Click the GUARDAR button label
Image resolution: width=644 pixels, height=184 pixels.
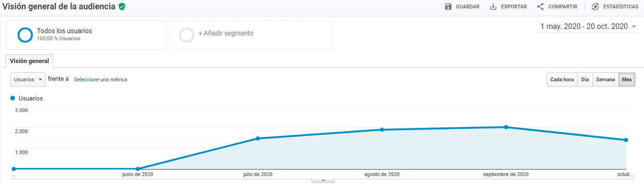[468, 7]
